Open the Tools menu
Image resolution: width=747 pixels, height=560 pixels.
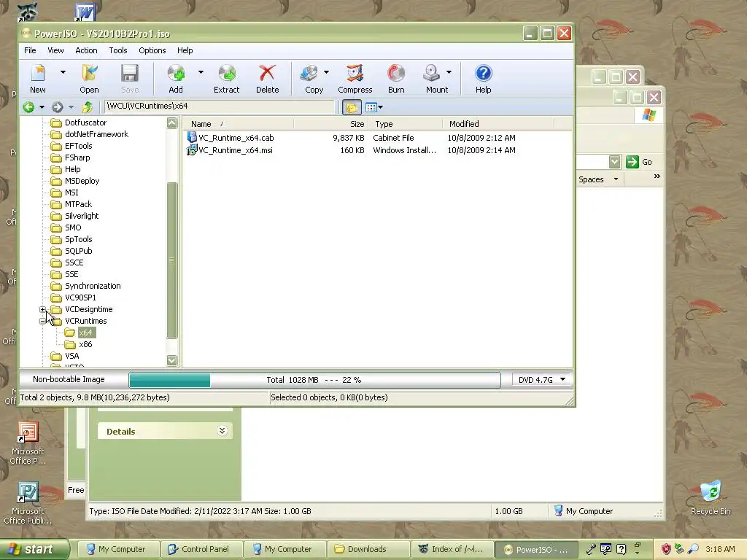pos(118,50)
